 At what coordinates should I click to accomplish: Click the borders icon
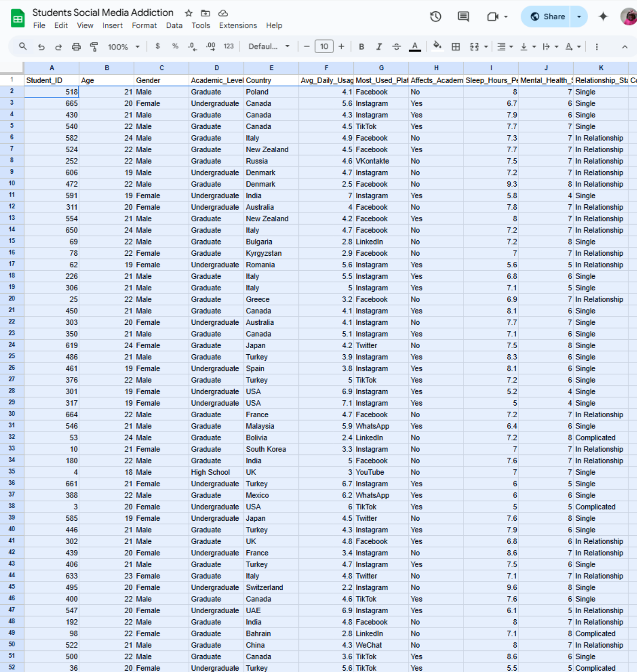click(x=456, y=47)
